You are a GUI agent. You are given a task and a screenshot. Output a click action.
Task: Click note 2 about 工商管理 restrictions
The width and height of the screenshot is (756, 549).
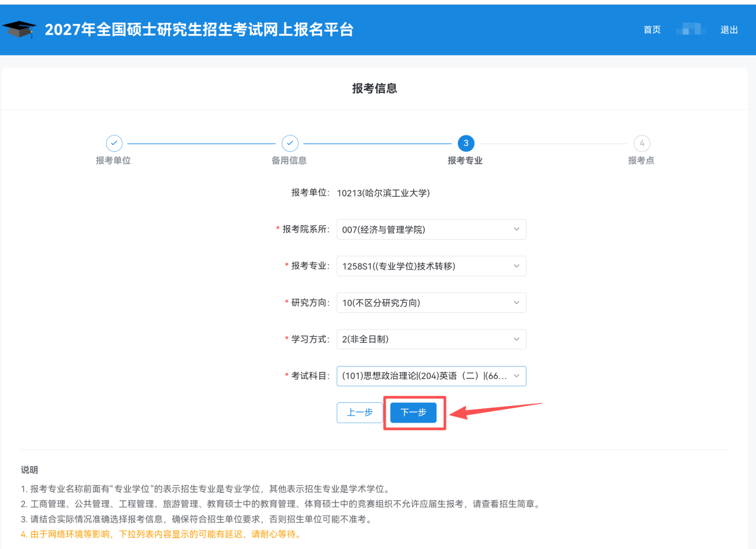coord(280,504)
